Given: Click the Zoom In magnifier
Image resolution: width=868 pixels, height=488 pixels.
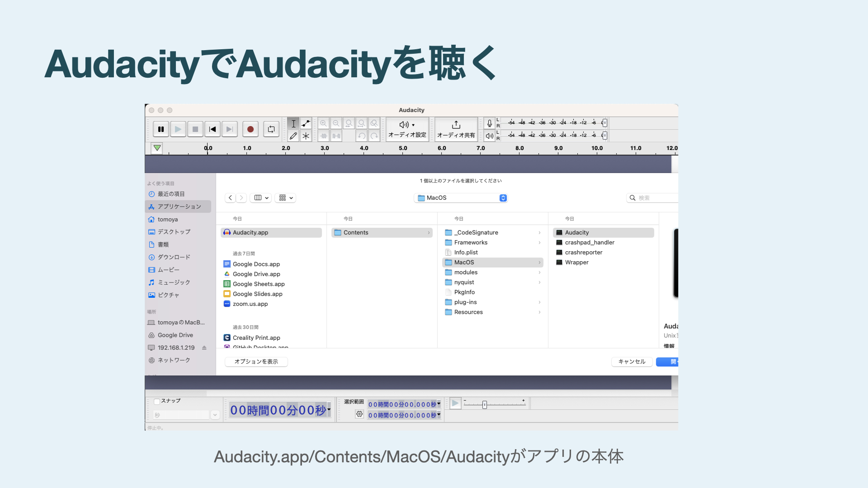Looking at the screenshot, I should click(x=323, y=123).
